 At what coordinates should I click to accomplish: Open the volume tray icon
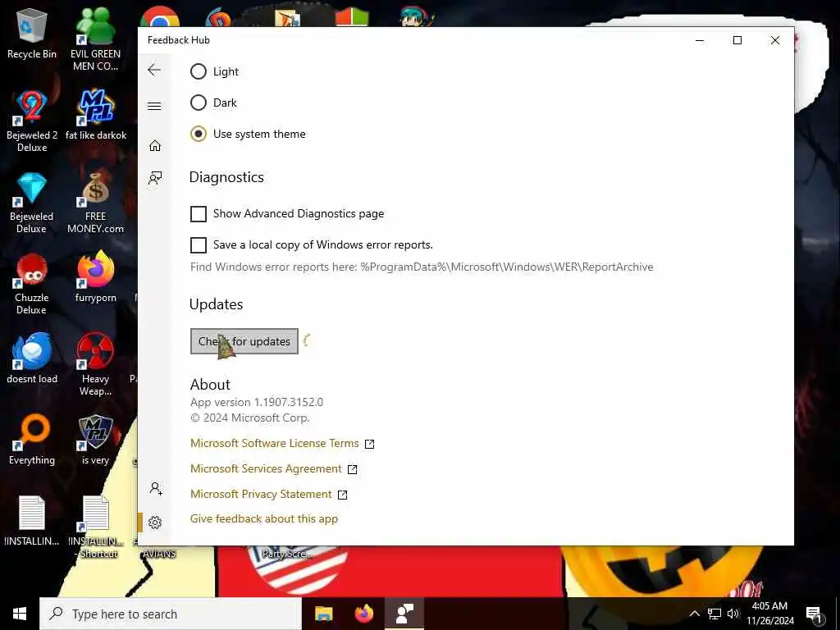tap(733, 614)
